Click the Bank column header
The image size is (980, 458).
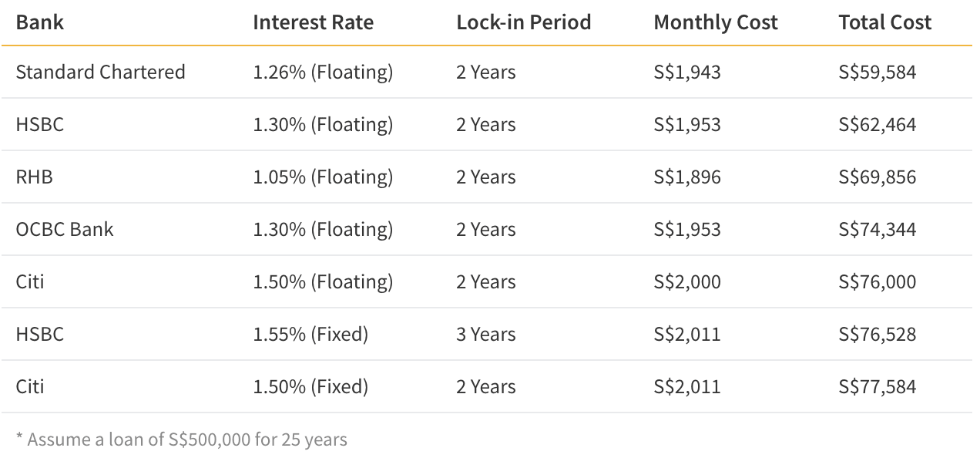tap(39, 22)
